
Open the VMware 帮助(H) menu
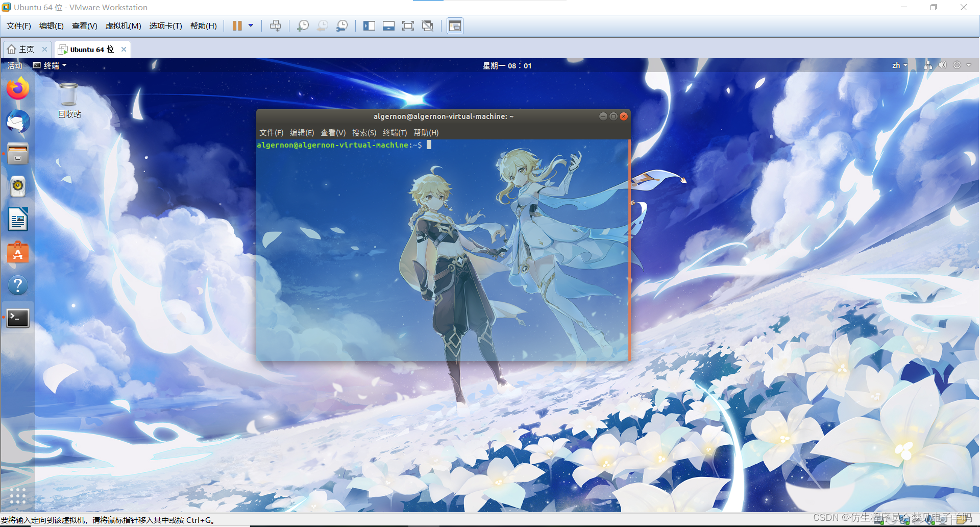pyautogui.click(x=204, y=26)
